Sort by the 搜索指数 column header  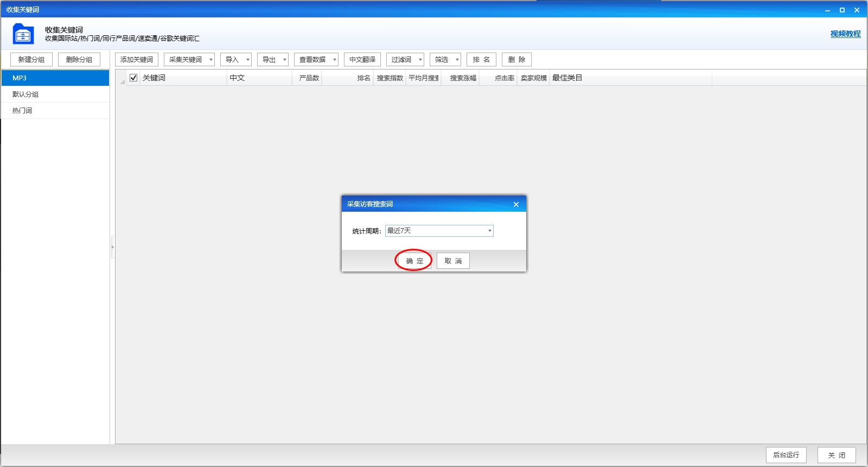click(390, 78)
